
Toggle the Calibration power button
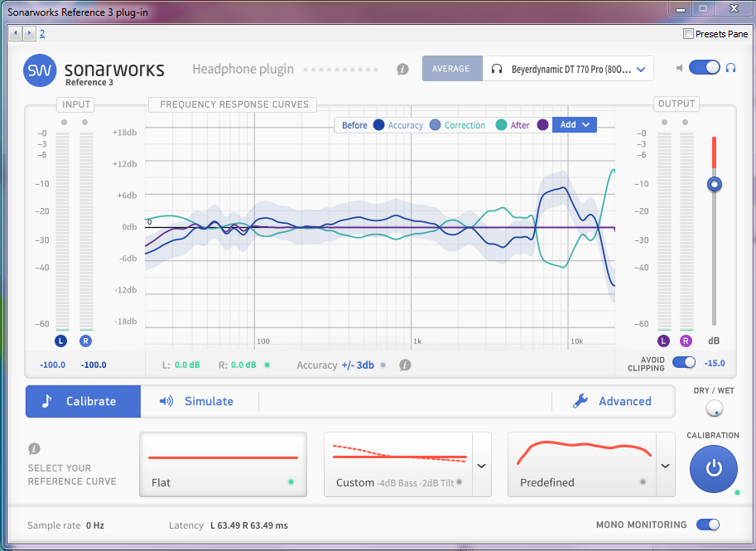pyautogui.click(x=714, y=468)
